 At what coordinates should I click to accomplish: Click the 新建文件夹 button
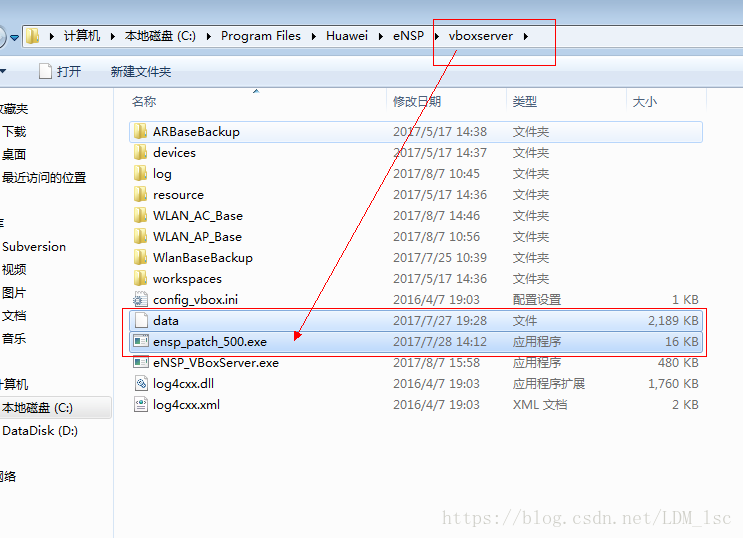[141, 72]
